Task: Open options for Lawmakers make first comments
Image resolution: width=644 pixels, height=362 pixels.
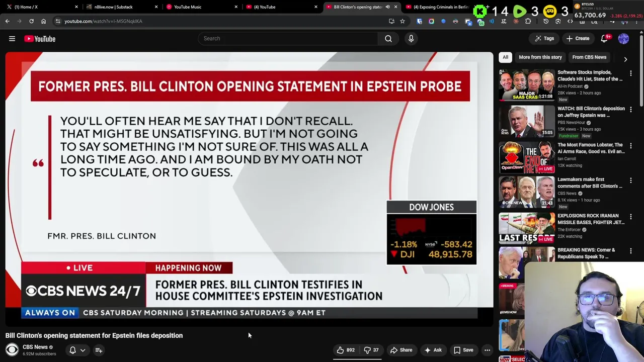Action: tap(631, 180)
